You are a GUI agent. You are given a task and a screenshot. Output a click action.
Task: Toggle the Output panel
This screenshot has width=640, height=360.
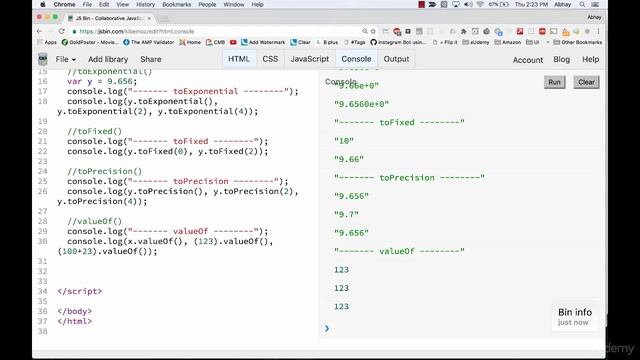(x=396, y=59)
